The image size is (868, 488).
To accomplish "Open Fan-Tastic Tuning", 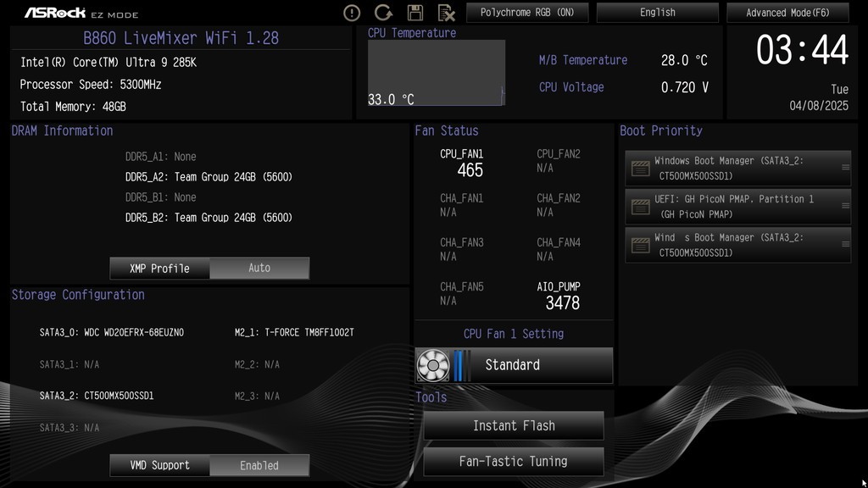I will coord(514,462).
